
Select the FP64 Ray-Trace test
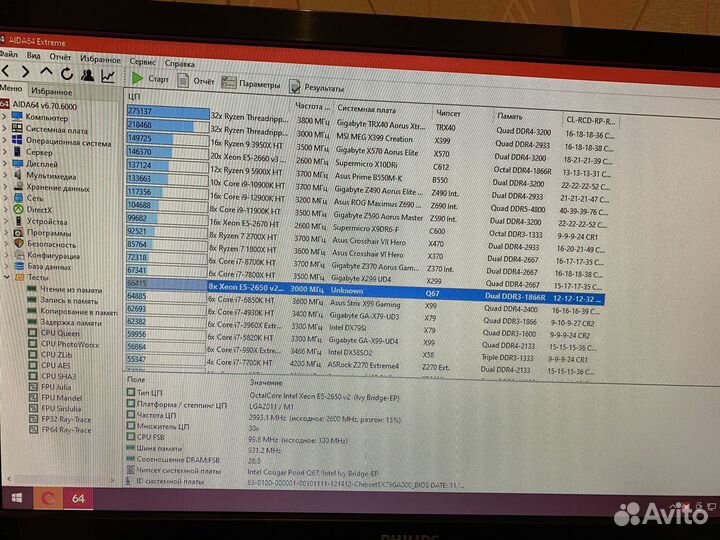pyautogui.click(x=66, y=430)
